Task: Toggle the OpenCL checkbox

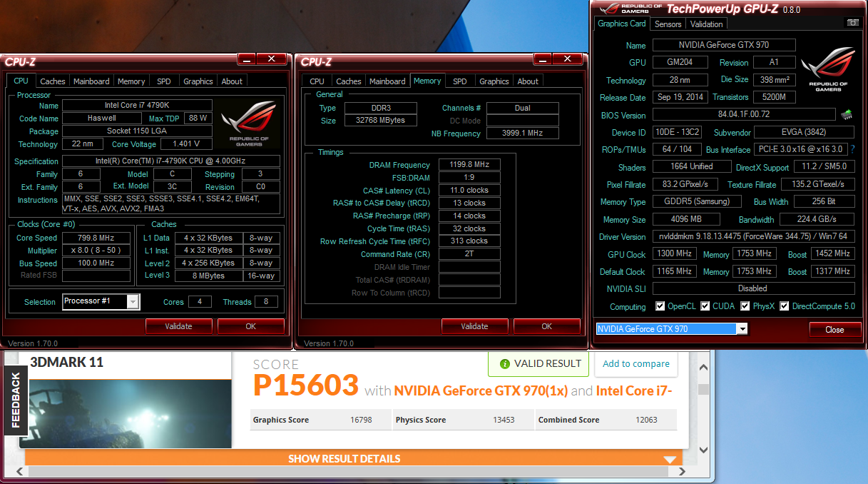Action: tap(660, 306)
